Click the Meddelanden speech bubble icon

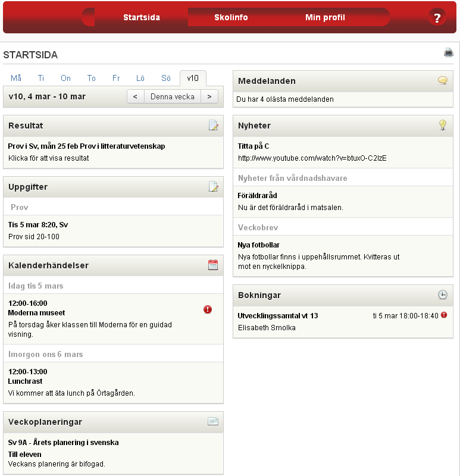coord(443,80)
